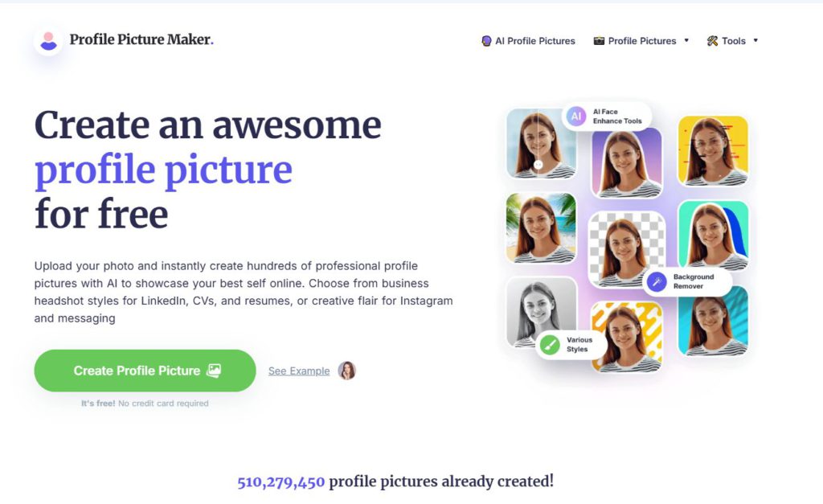Open the Tools menu item
This screenshot has width=823, height=504.
pyautogui.click(x=732, y=41)
